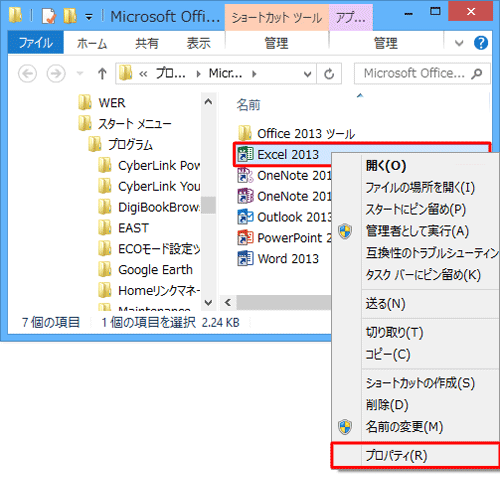Click the EAST folder icon

coord(105,228)
